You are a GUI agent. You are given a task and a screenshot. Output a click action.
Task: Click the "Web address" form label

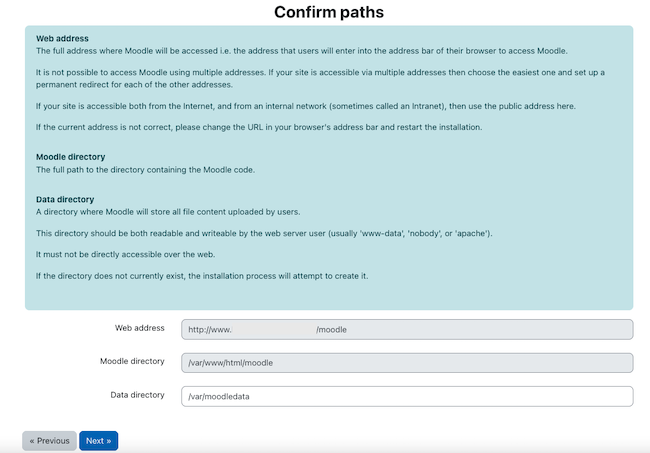pyautogui.click(x=140, y=328)
